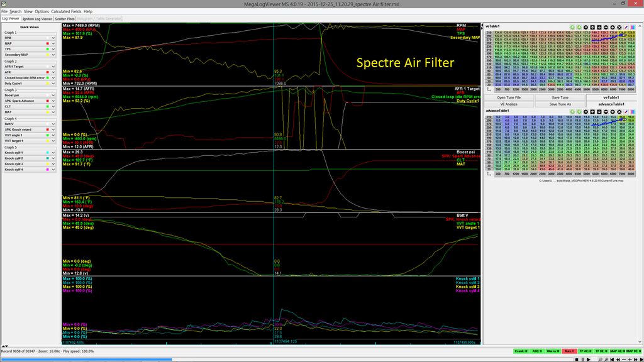Open the RPM field dropdown in Graph 1

[x=53, y=38]
